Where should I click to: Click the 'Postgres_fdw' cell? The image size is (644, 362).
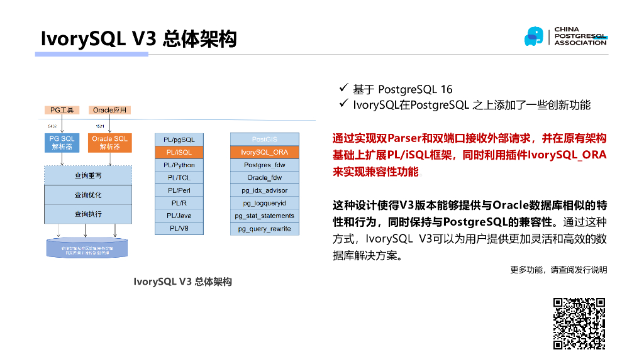click(265, 165)
